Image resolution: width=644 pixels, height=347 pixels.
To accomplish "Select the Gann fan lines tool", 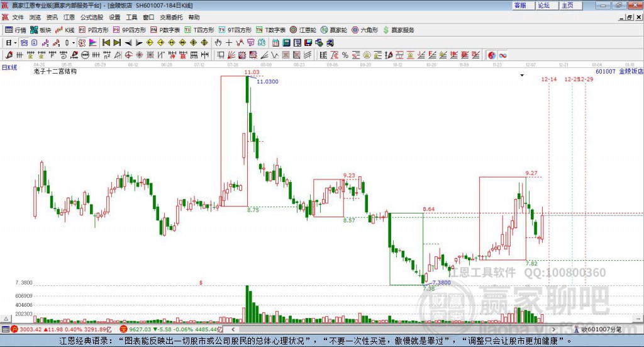I will (x=231, y=55).
